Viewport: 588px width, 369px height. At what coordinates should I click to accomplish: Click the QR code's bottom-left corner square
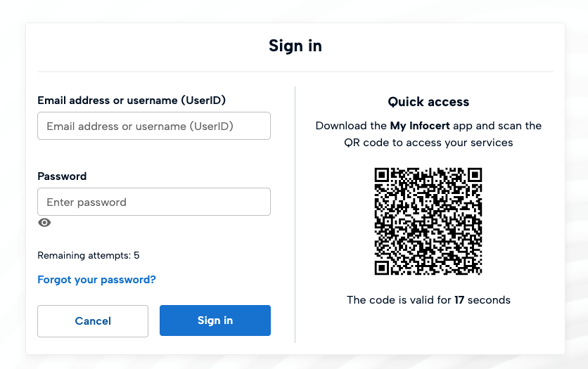383,267
